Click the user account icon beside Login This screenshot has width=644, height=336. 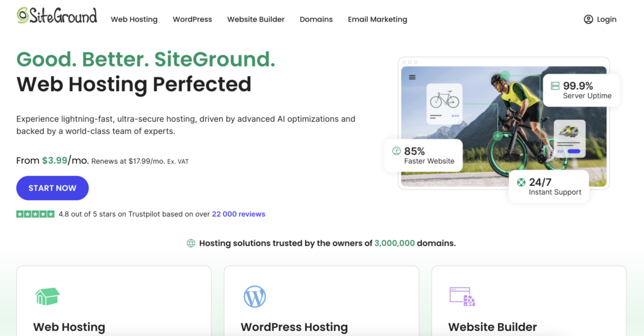point(588,19)
